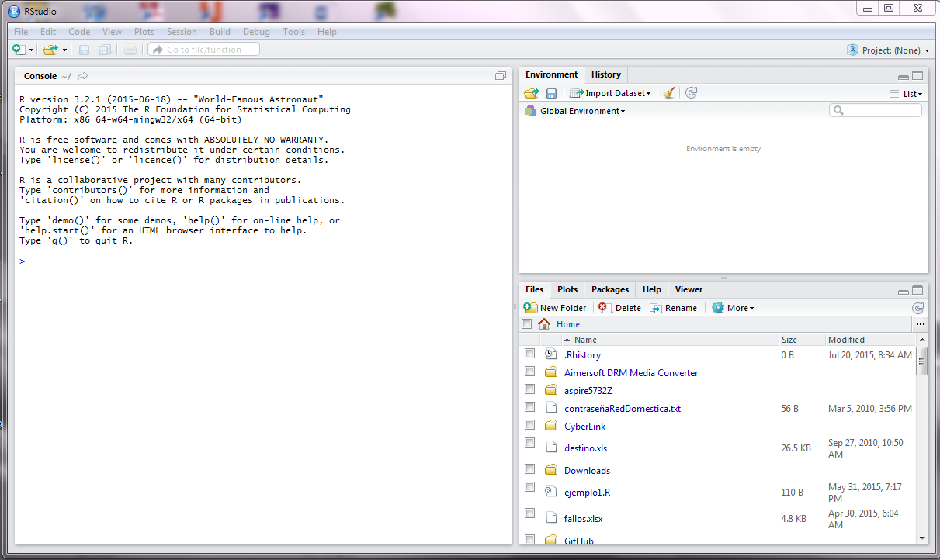Open the Project: (None) dropdown
This screenshot has height=560, width=940.
888,50
